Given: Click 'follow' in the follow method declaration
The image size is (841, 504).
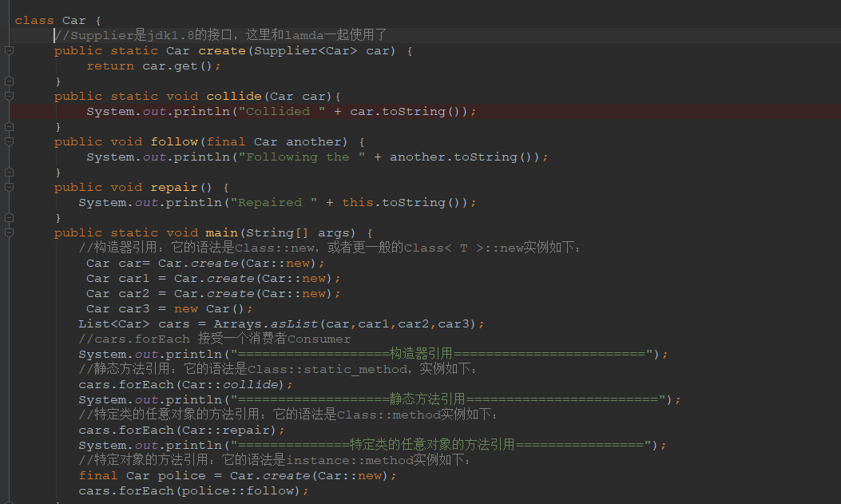Looking at the screenshot, I should 174,142.
